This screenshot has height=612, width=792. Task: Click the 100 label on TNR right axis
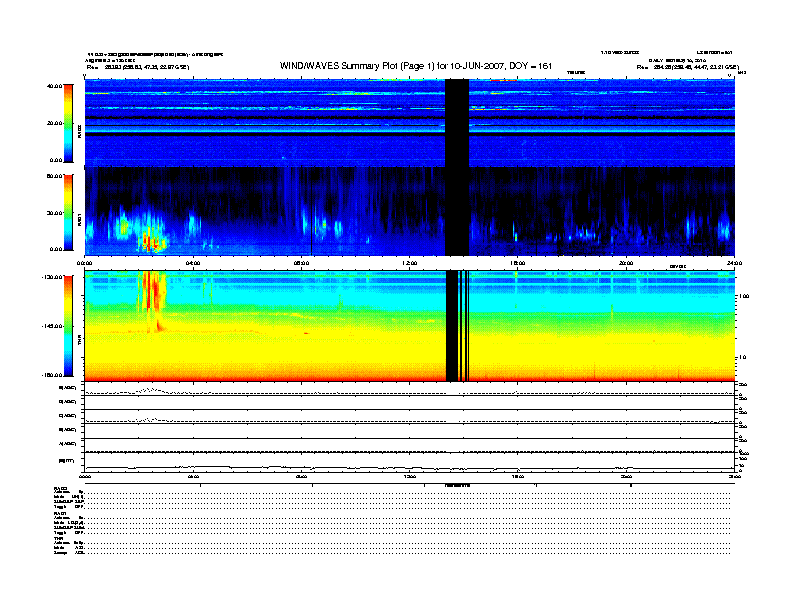pyautogui.click(x=744, y=296)
